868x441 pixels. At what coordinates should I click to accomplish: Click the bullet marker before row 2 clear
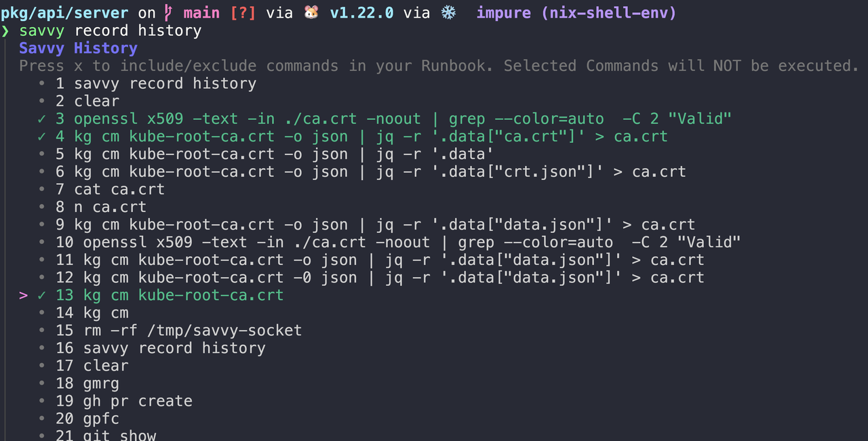click(x=42, y=102)
